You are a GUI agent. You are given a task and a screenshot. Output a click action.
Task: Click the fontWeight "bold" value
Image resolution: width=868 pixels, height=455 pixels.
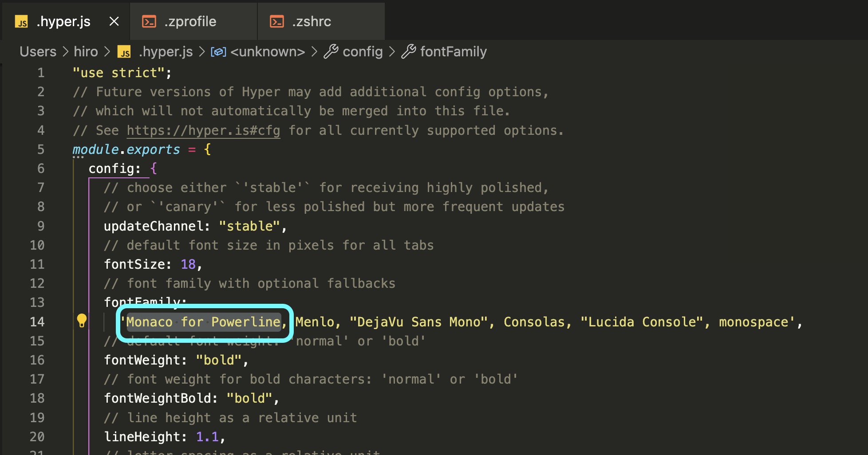coord(219,360)
